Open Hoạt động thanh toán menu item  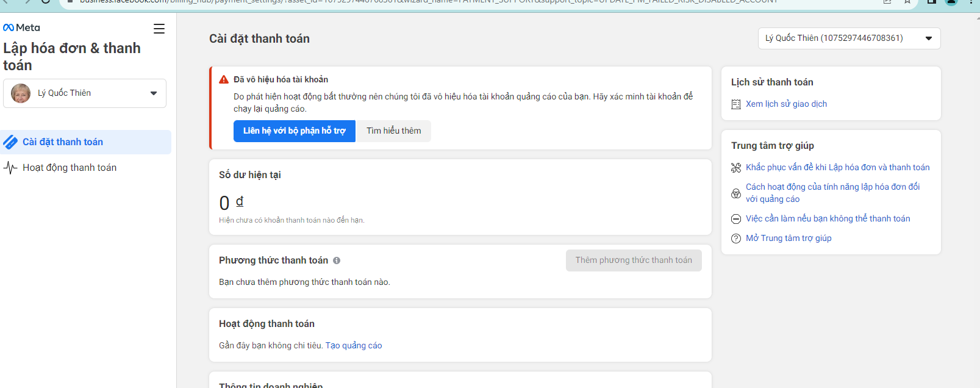click(x=85, y=168)
